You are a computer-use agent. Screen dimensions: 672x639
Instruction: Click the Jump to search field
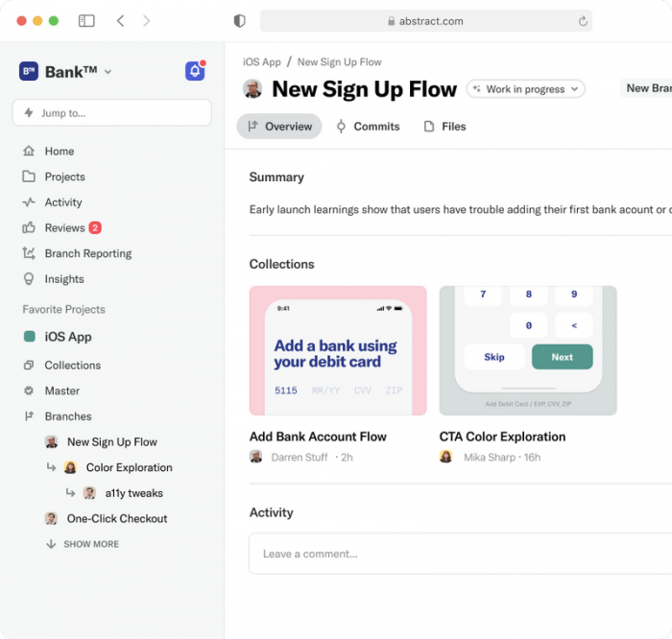coord(112,112)
